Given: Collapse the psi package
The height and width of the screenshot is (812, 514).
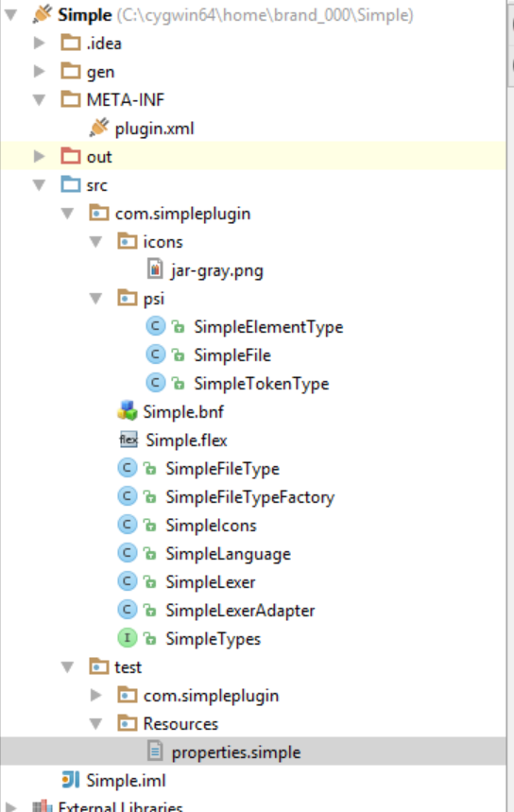Looking at the screenshot, I should tap(95, 299).
